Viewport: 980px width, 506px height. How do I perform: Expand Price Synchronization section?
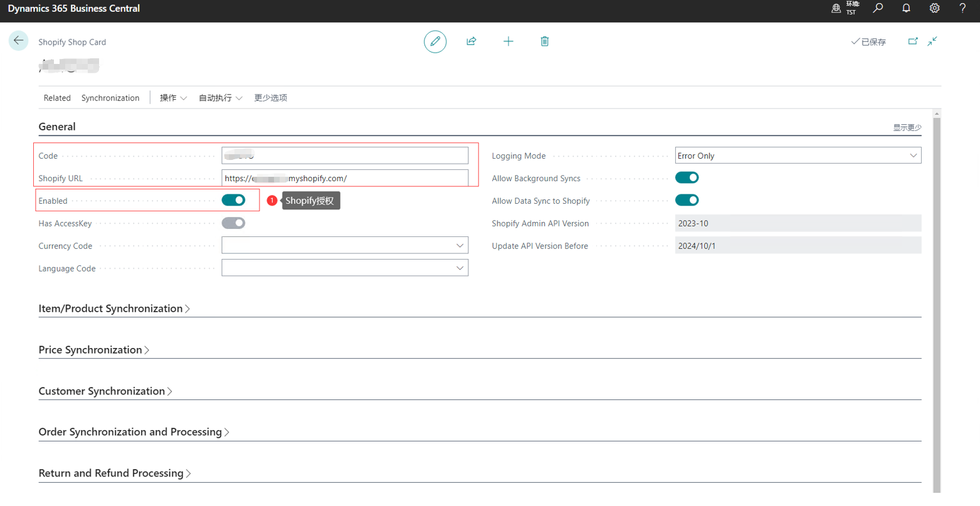click(94, 350)
